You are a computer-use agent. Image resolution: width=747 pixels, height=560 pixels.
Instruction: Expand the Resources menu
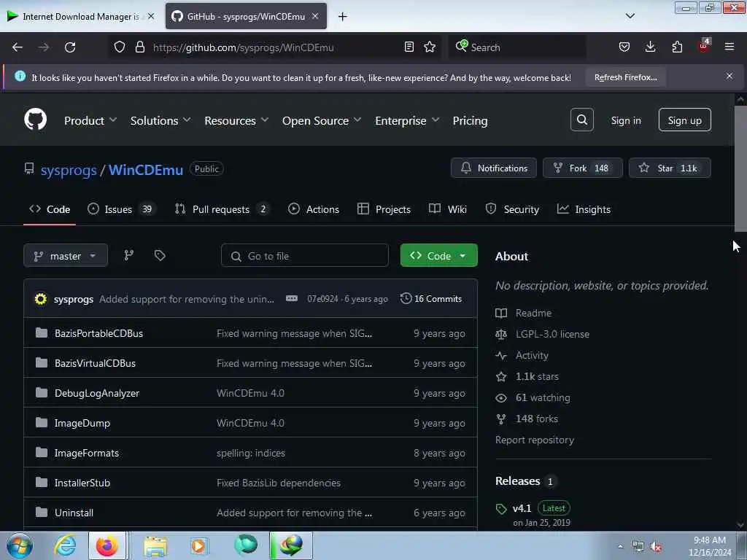[236, 120]
